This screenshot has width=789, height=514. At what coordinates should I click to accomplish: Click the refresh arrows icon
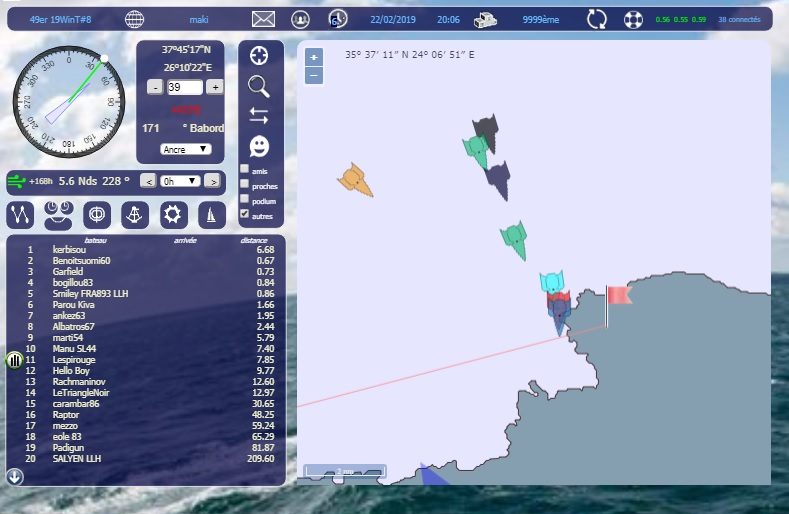[596, 19]
